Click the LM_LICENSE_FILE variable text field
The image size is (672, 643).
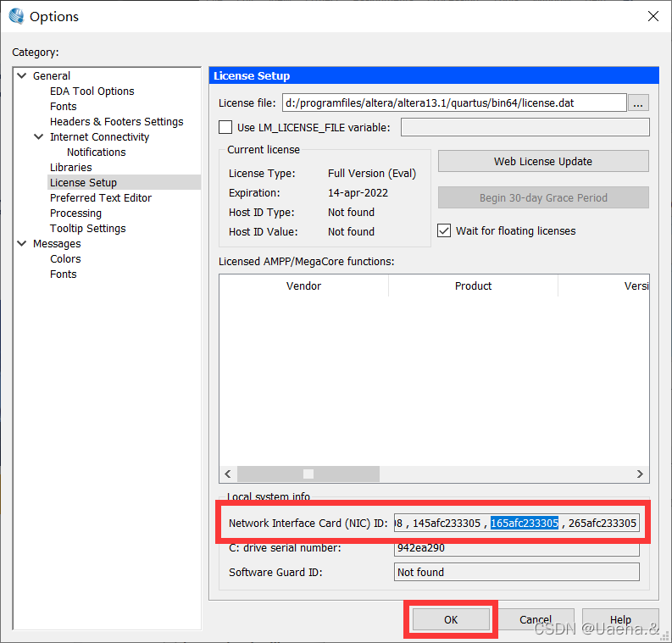click(x=525, y=127)
